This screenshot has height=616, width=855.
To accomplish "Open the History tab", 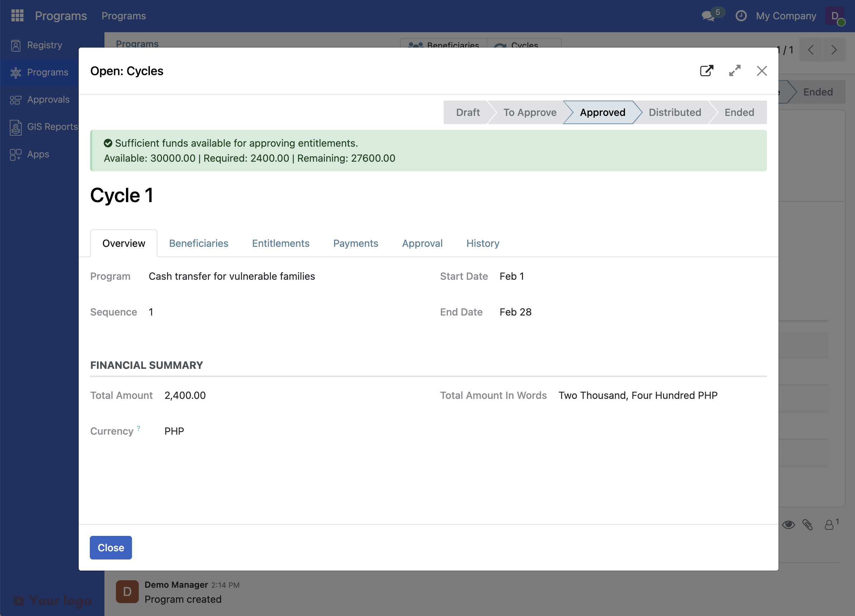I will (483, 243).
